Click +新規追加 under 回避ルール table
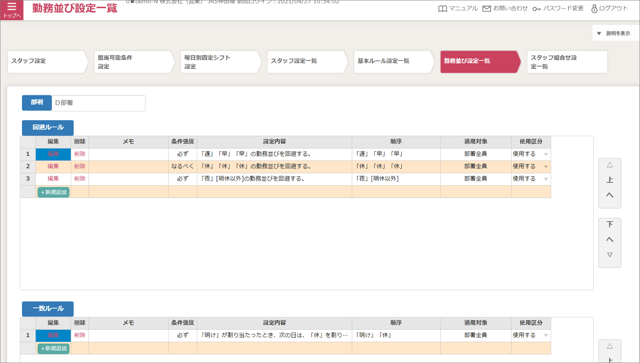The image size is (640, 363). (53, 192)
